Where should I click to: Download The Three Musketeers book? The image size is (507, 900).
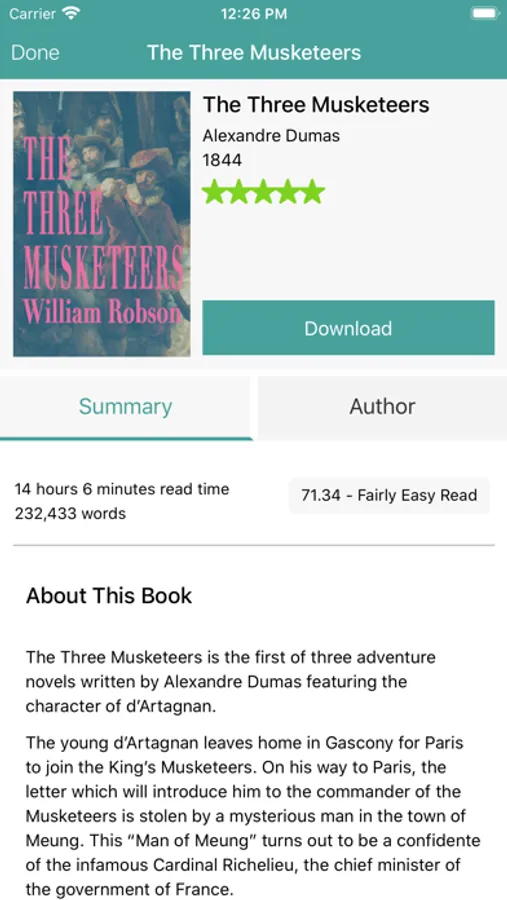point(348,328)
